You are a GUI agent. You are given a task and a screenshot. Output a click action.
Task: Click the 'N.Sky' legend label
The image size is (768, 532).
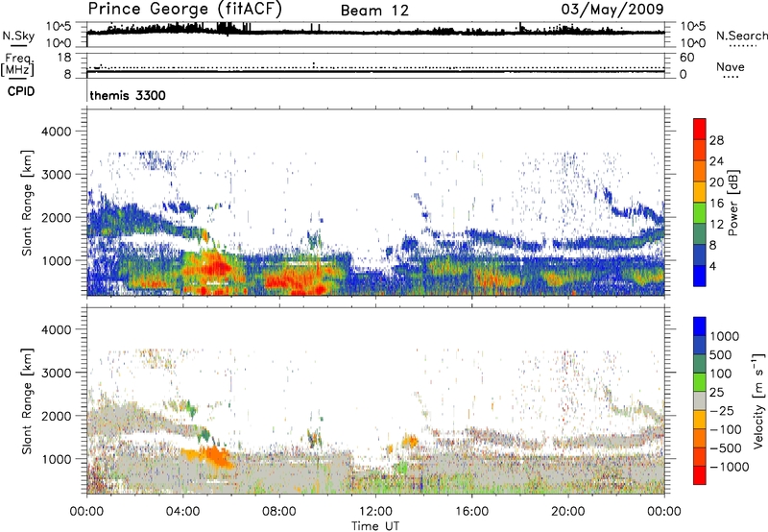pyautogui.click(x=18, y=36)
